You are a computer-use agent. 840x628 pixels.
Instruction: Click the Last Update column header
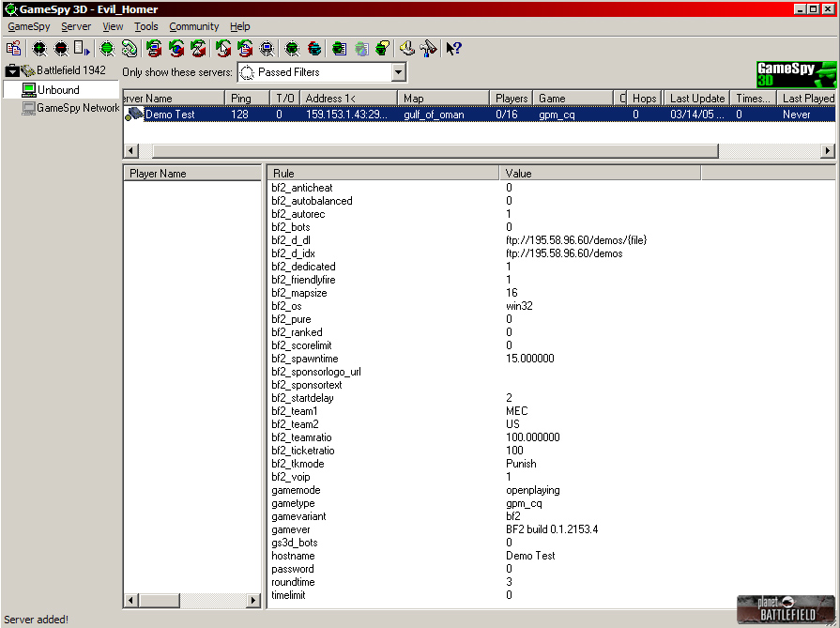pyautogui.click(x=697, y=98)
